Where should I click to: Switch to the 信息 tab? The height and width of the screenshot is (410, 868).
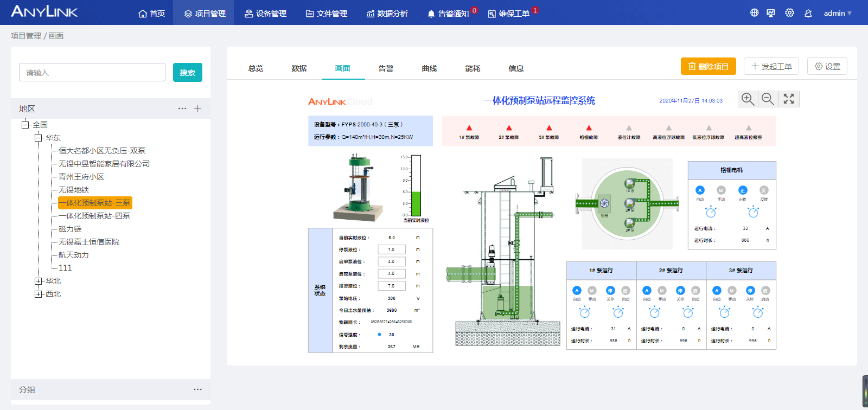(516, 68)
